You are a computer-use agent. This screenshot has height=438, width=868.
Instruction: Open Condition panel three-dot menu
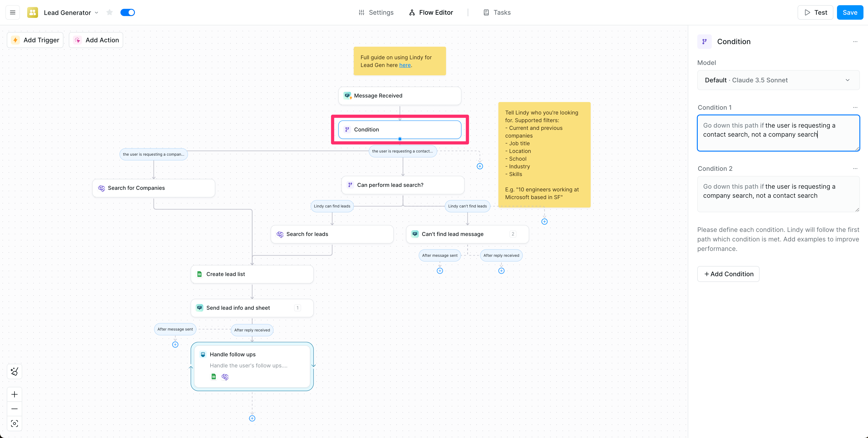tap(855, 42)
